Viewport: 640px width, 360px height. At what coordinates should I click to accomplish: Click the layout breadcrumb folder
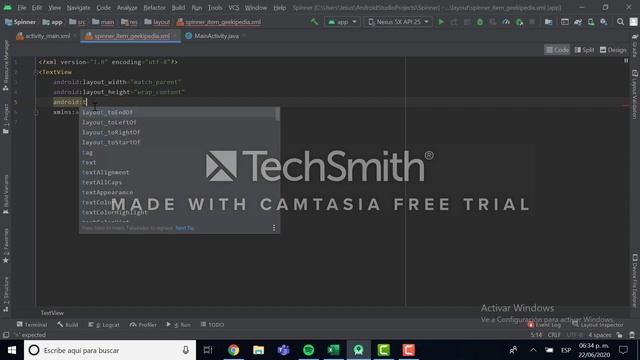pyautogui.click(x=157, y=22)
